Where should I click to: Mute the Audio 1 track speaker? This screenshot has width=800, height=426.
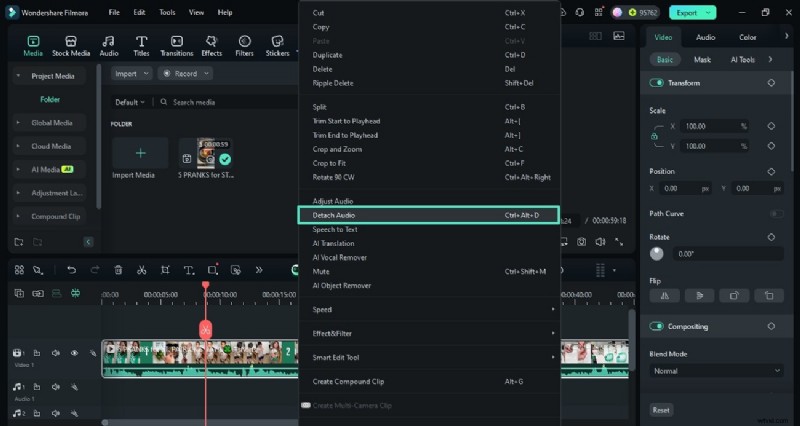coord(56,387)
